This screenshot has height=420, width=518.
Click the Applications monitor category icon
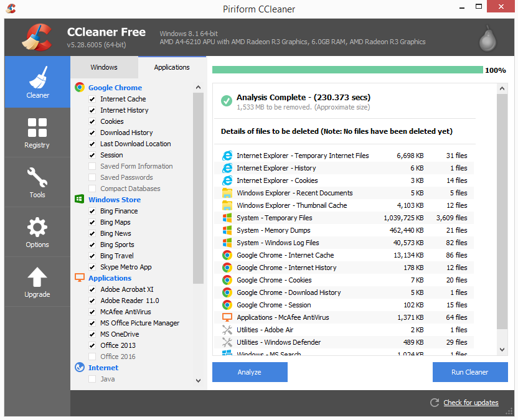pos(80,278)
